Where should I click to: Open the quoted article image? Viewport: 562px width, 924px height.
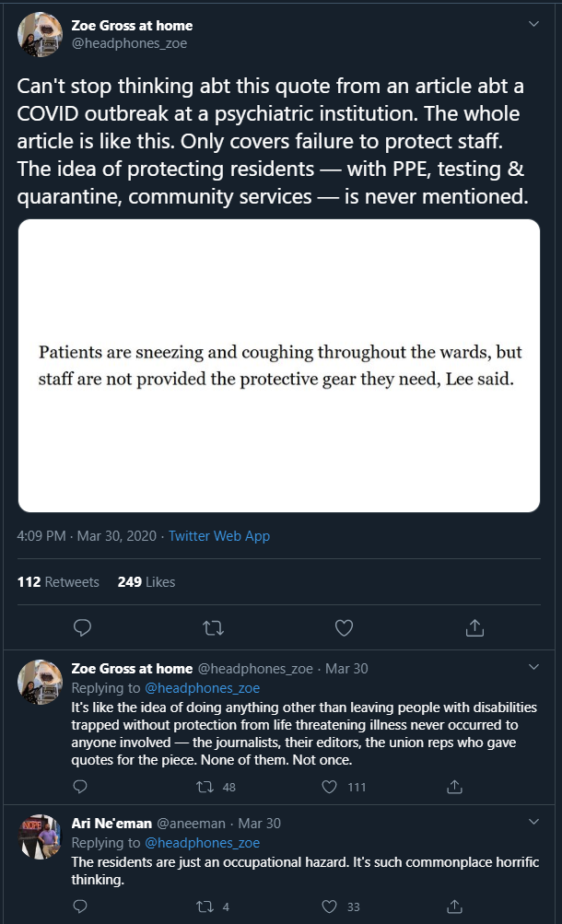(x=279, y=365)
